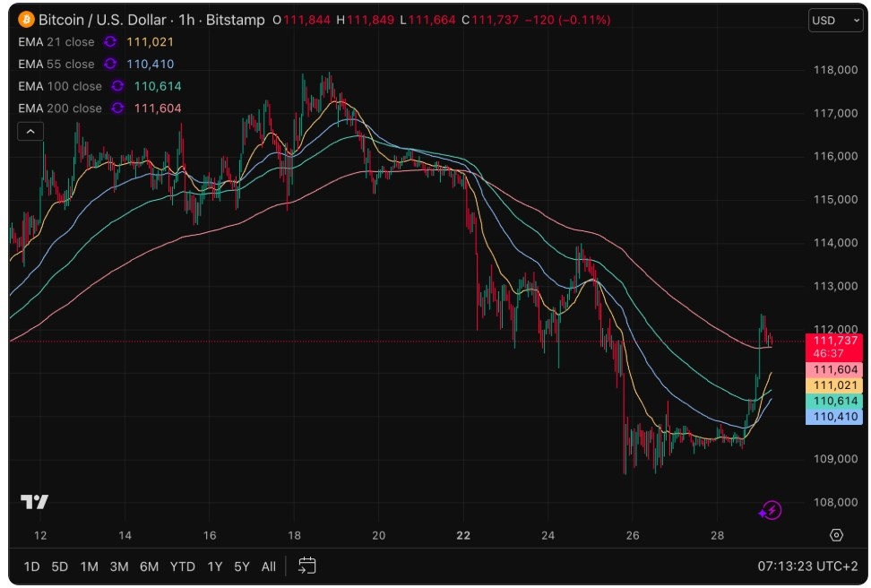Click the pink 111,604 EMA 200 price label
This screenshot has width=871, height=588.
[834, 369]
